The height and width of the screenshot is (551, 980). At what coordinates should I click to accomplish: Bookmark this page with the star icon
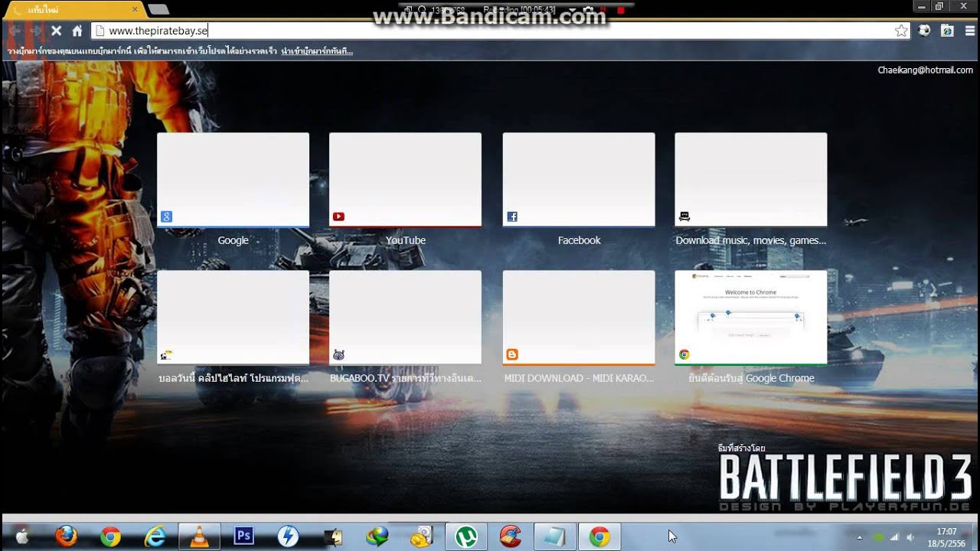tap(901, 31)
